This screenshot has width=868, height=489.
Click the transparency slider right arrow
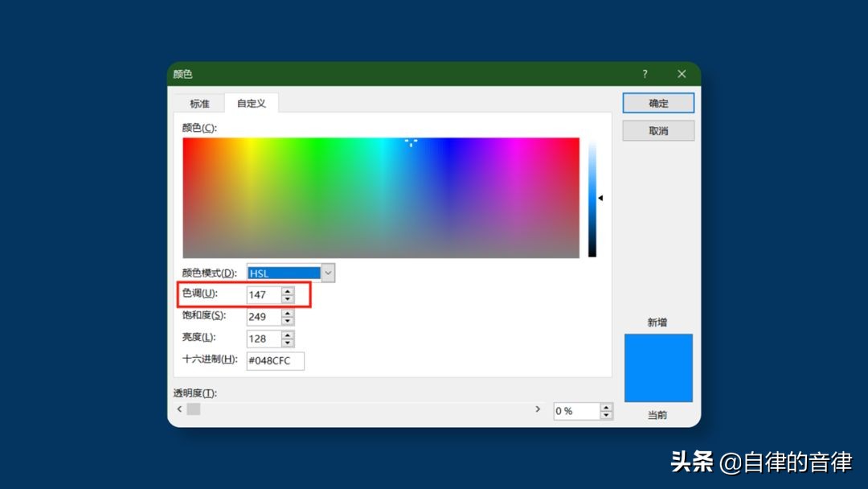point(538,409)
